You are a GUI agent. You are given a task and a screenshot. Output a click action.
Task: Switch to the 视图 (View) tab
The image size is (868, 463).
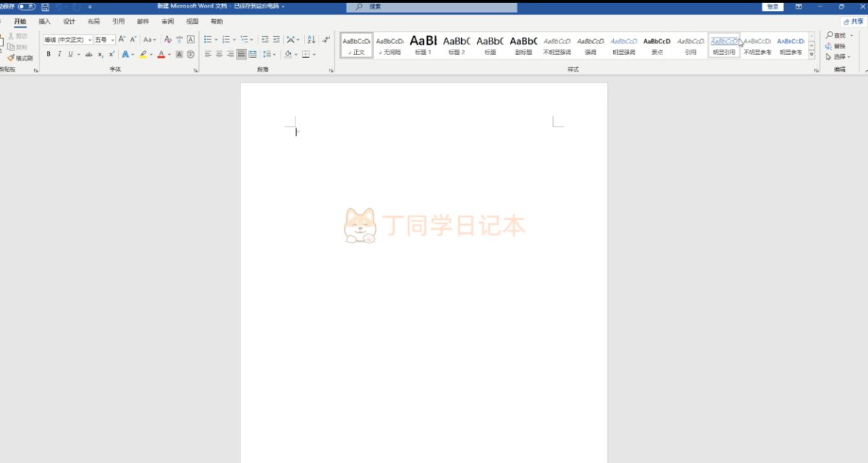(192, 22)
